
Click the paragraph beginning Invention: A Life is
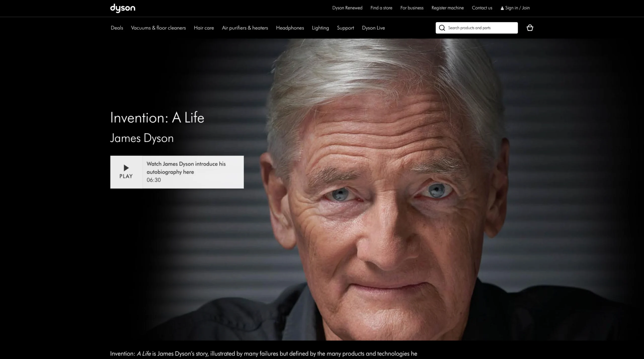tap(264, 353)
